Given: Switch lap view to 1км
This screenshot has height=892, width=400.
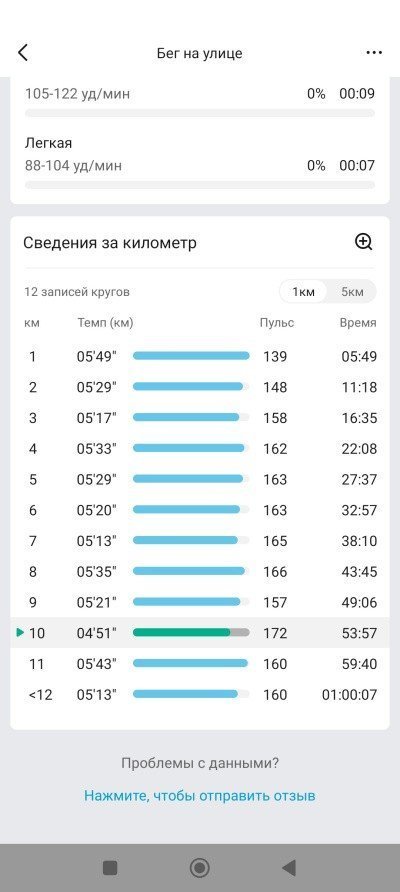Looking at the screenshot, I should [x=303, y=292].
